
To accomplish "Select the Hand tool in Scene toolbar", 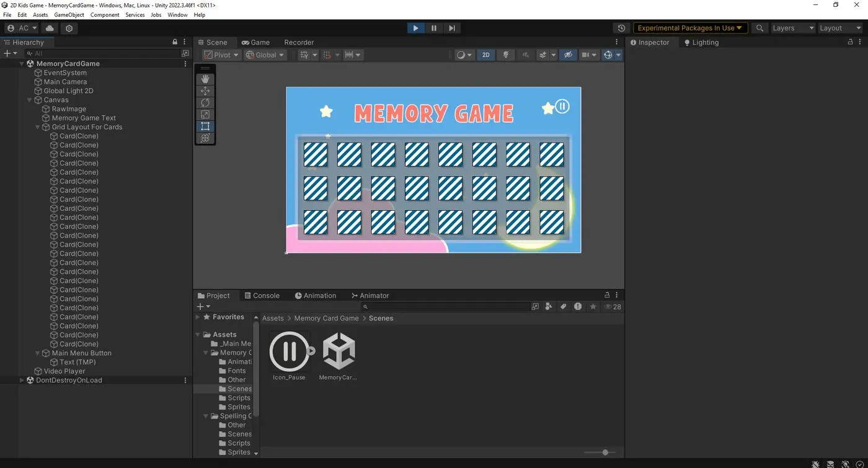I will point(205,79).
